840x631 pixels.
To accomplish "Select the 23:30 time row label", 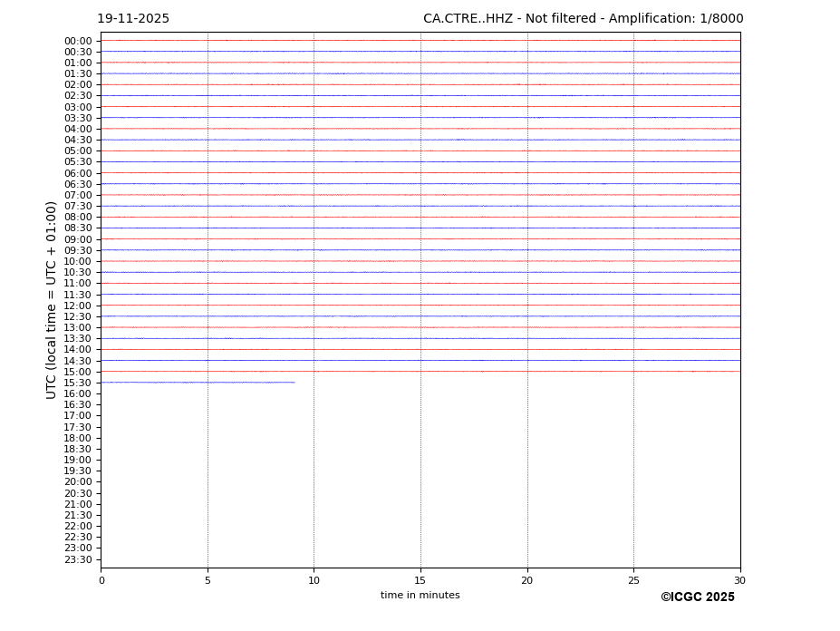I will (x=78, y=559).
